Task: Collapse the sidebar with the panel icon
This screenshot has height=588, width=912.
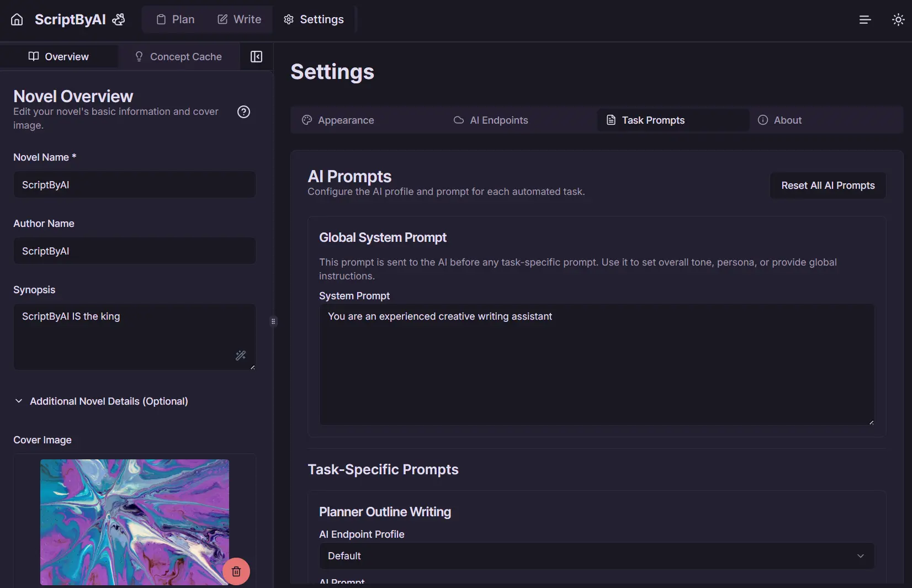Action: (256, 56)
